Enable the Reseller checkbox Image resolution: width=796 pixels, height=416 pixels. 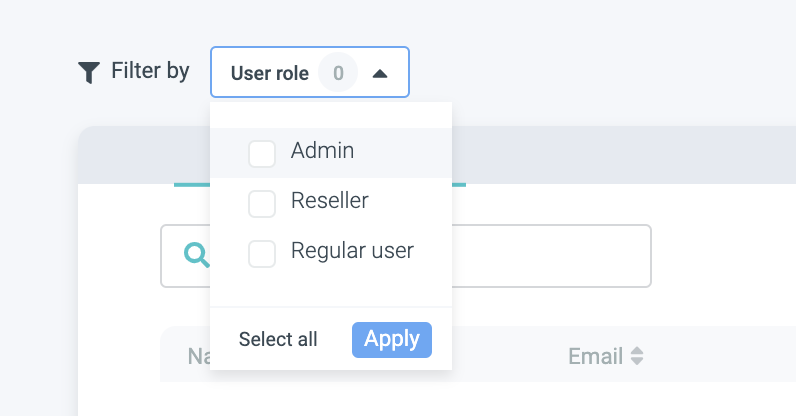262,203
